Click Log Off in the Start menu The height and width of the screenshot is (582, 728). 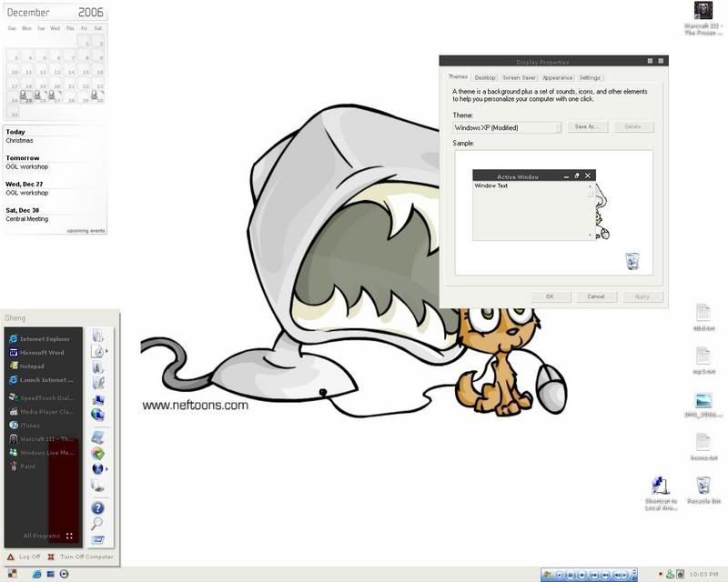coord(24,557)
